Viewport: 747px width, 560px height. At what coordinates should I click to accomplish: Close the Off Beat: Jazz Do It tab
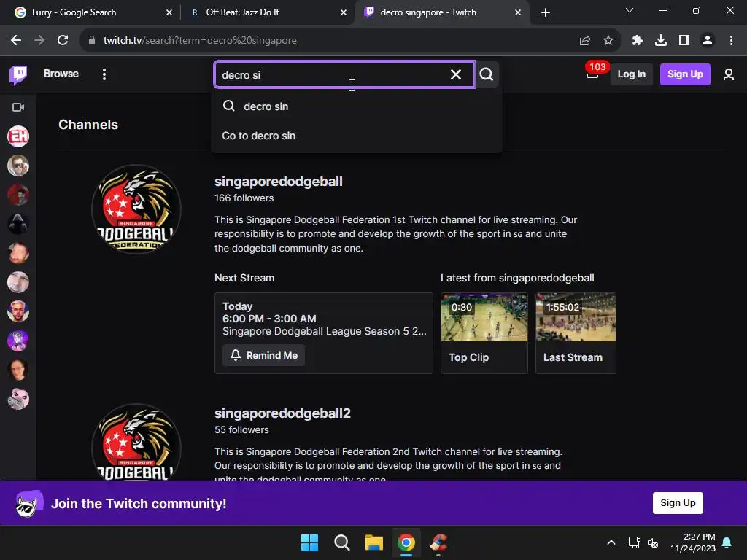(344, 12)
